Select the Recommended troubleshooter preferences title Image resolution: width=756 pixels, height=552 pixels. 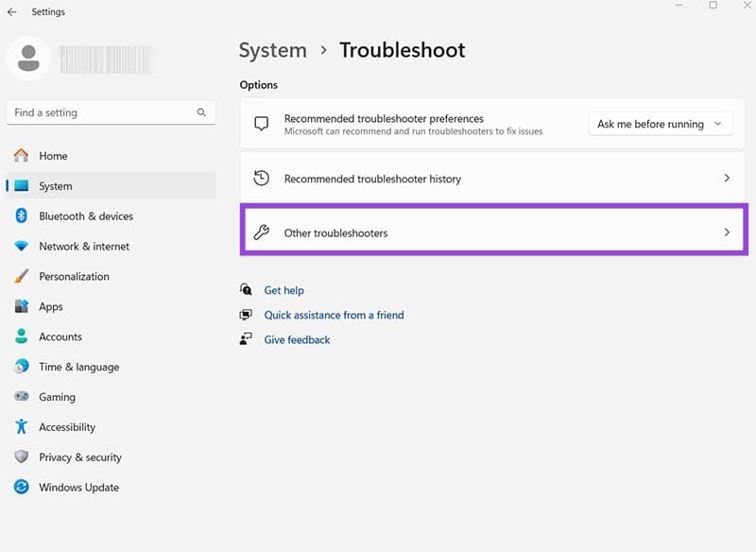click(x=384, y=118)
